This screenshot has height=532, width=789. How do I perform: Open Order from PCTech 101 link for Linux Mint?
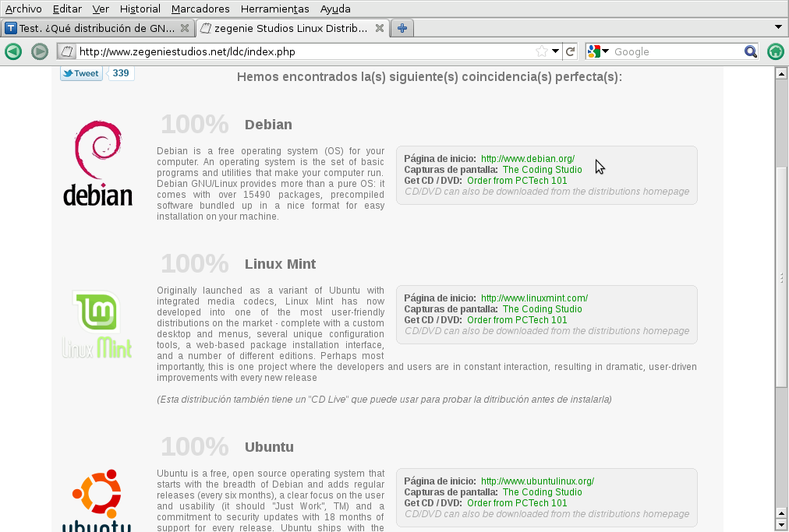[517, 320]
